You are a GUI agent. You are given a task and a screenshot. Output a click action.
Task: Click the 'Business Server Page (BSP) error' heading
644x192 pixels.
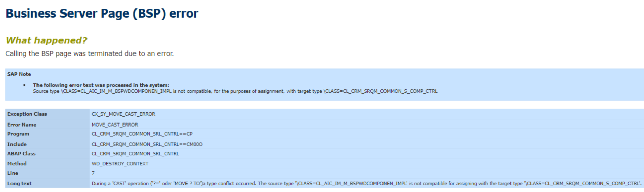coord(102,14)
